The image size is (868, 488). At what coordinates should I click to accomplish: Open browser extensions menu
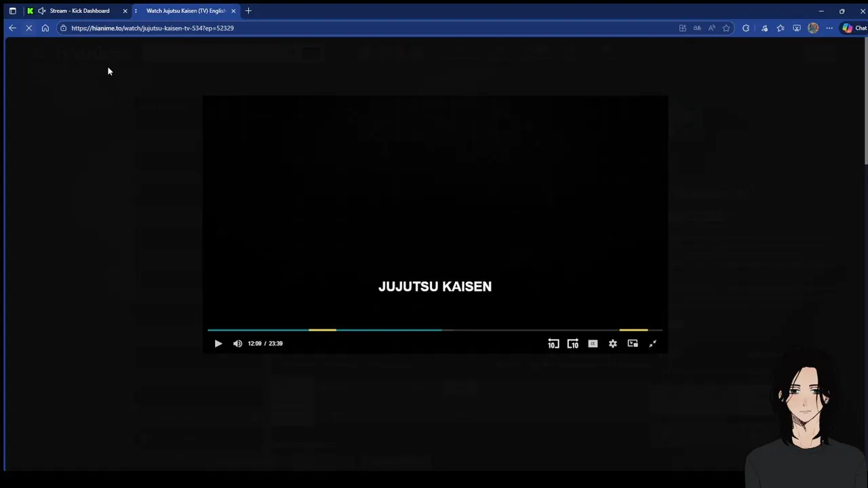pos(746,28)
